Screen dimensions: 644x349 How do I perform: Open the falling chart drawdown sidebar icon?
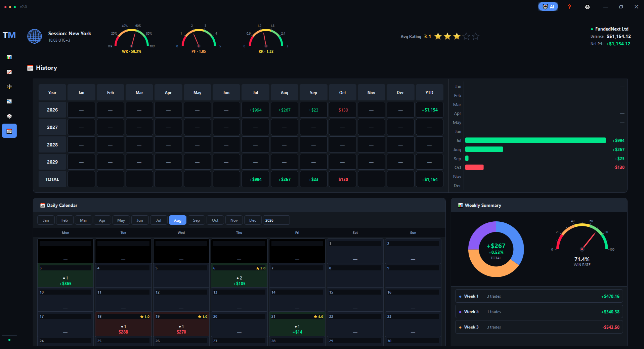pos(9,101)
